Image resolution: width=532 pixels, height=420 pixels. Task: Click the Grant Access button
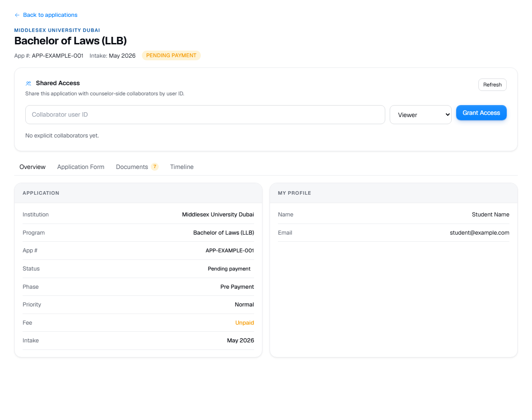tap(481, 113)
